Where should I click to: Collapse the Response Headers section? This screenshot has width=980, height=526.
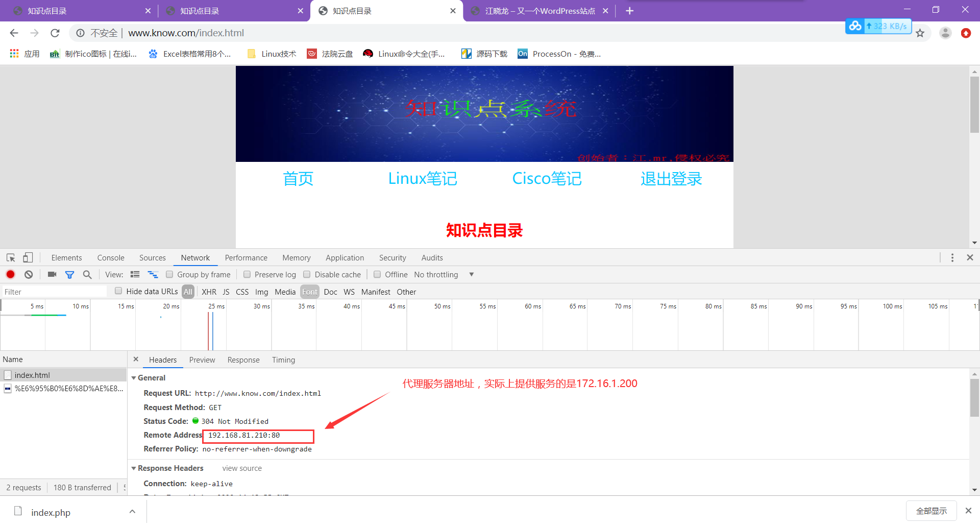click(134, 468)
